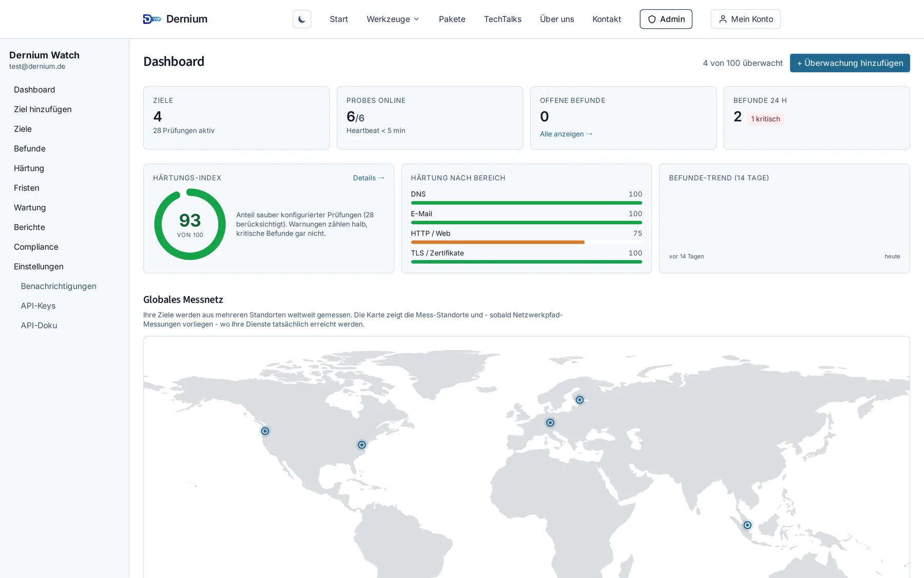Open API-Doku settings sub-item
Image resolution: width=924 pixels, height=578 pixels.
[39, 325]
